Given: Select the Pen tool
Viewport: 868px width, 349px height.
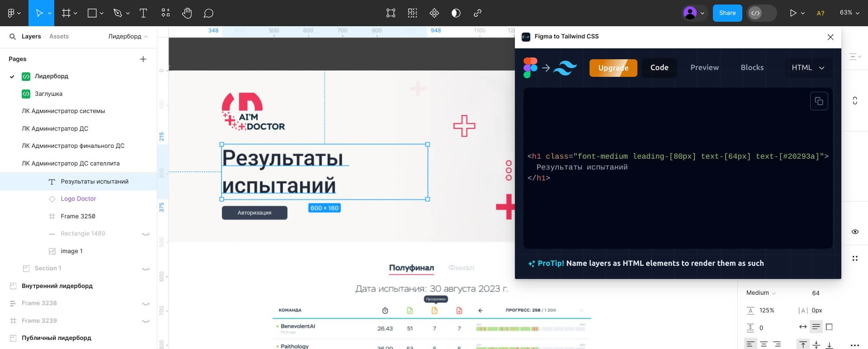Looking at the screenshot, I should [118, 13].
